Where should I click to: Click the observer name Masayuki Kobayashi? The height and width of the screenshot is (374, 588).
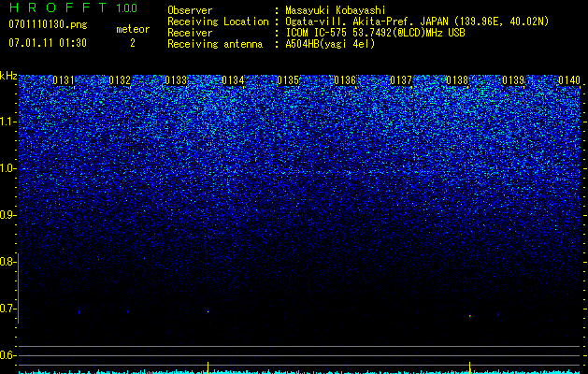click(x=335, y=10)
